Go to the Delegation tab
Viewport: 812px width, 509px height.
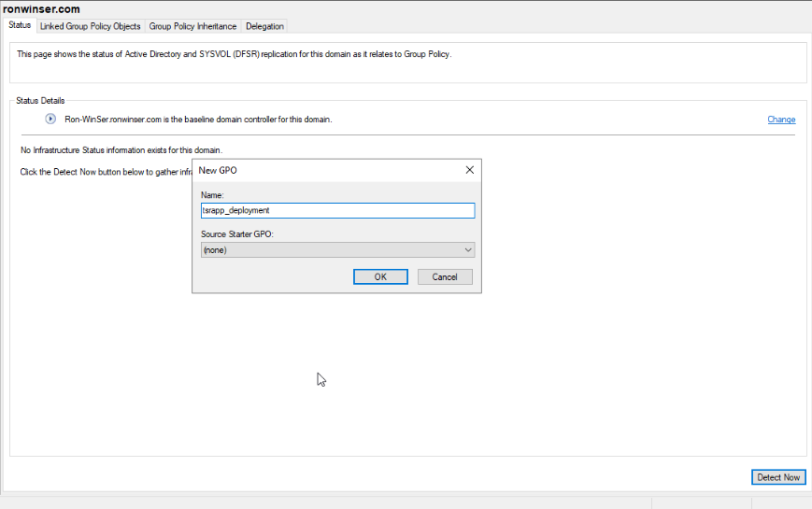click(264, 26)
